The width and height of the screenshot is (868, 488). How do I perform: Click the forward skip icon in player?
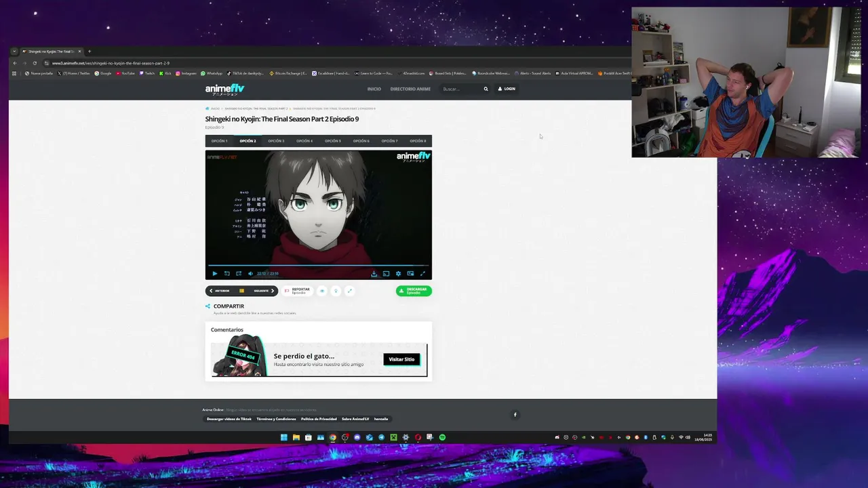coord(239,273)
